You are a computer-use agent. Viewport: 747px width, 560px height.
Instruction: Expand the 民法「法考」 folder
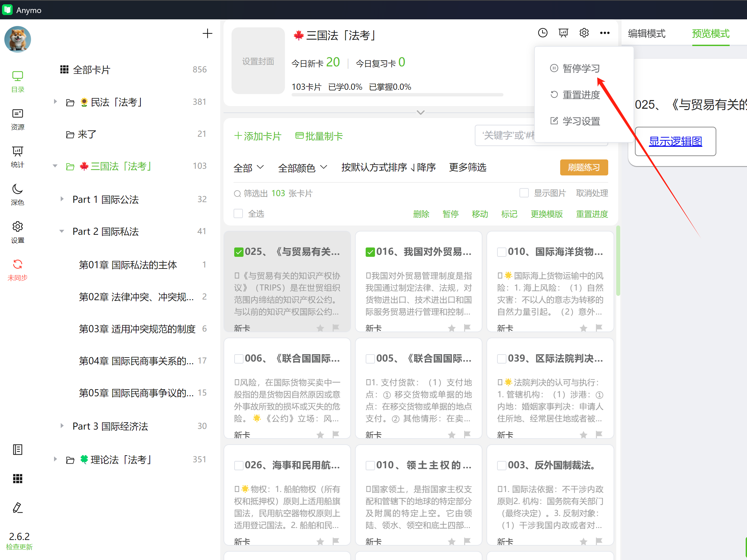pos(55,101)
